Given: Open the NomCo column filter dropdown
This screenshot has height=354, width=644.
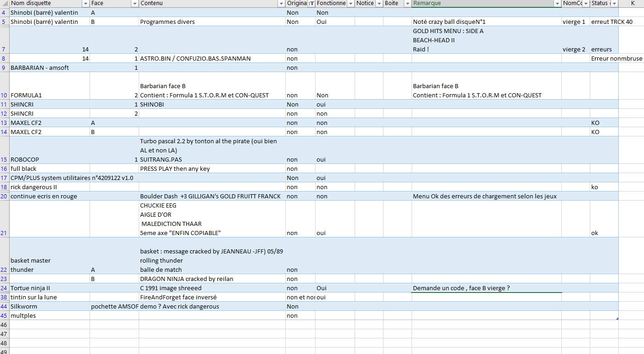Looking at the screenshot, I should coord(586,4).
